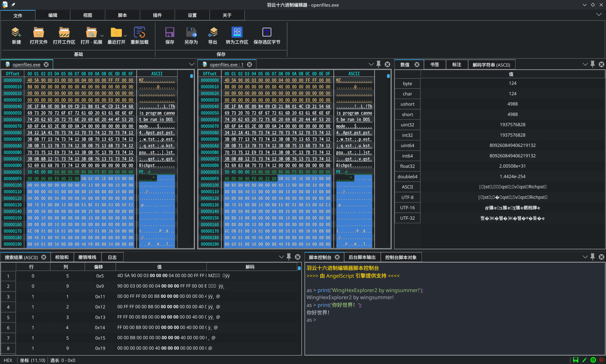Toggle the red insert-mode status icon
This screenshot has width=606, height=364.
tap(601, 360)
